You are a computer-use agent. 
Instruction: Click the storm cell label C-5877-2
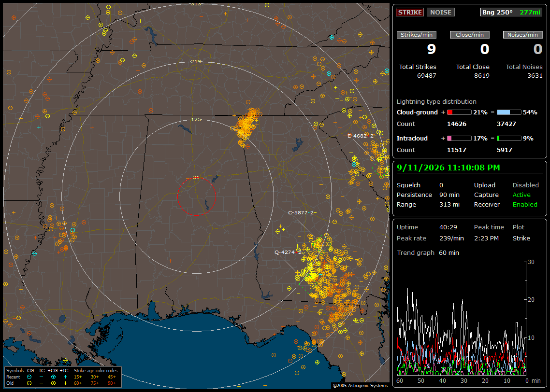tap(301, 212)
